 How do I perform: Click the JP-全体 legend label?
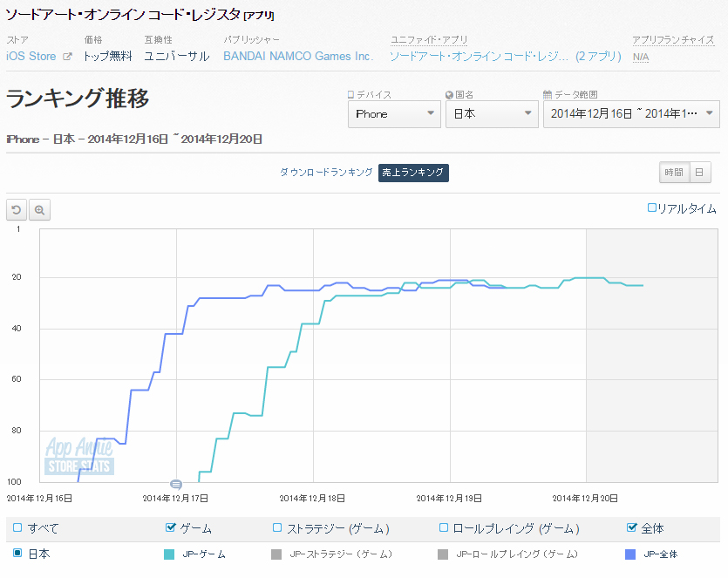click(x=661, y=554)
